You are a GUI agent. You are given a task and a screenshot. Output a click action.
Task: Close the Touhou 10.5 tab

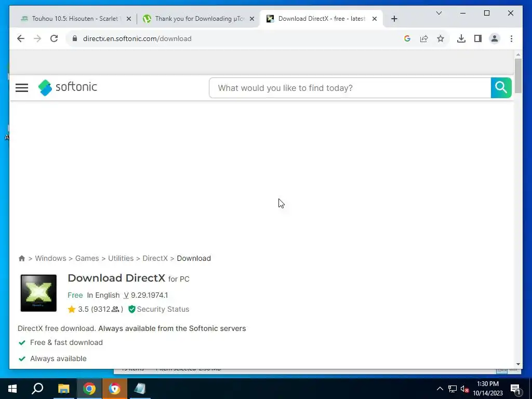click(129, 19)
